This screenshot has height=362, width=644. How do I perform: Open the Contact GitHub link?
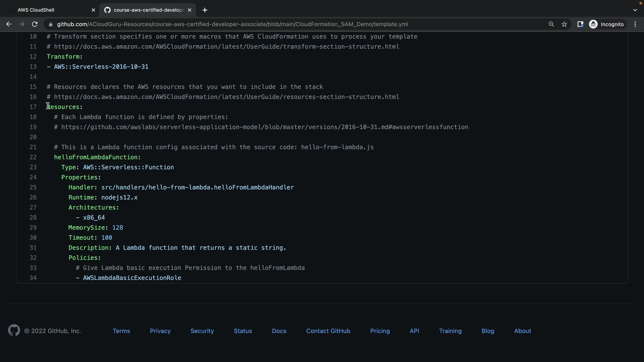click(328, 331)
